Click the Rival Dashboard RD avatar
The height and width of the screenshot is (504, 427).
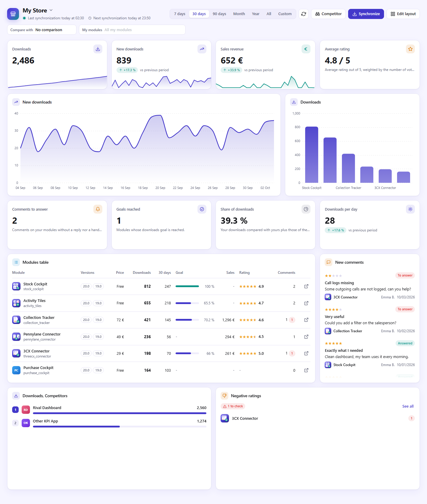tap(26, 410)
